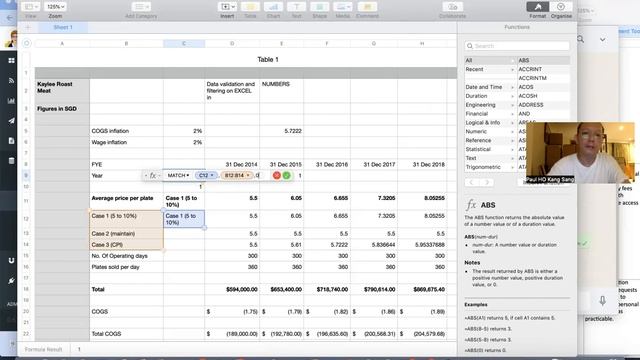Select the Sheet 1 tab
The height and width of the screenshot is (360, 640).
[63, 27]
